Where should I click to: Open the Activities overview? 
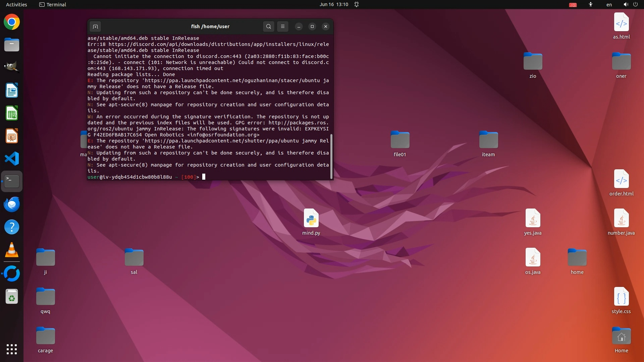click(x=16, y=4)
